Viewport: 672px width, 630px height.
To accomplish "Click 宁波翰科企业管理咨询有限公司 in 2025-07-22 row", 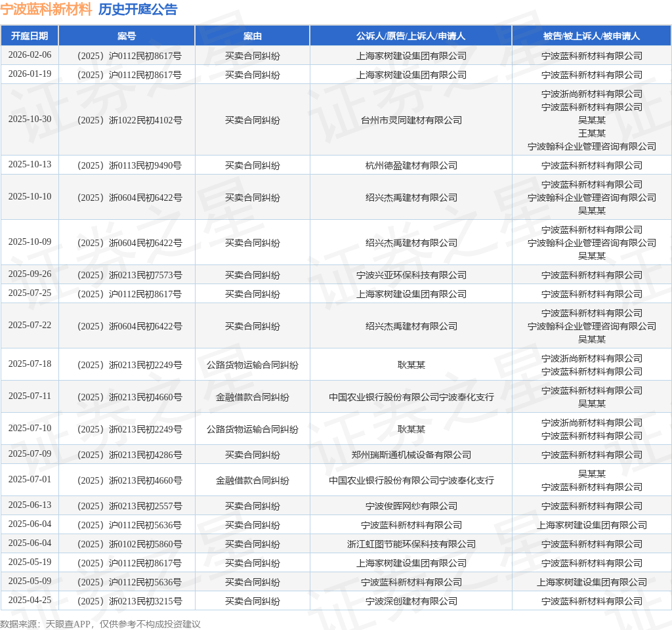I will coord(592,327).
